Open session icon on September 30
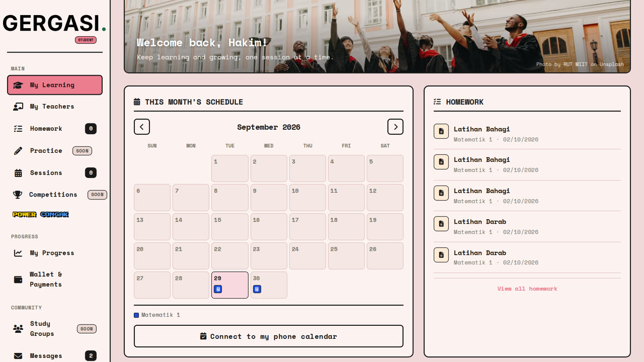644x362 pixels. coord(257,289)
